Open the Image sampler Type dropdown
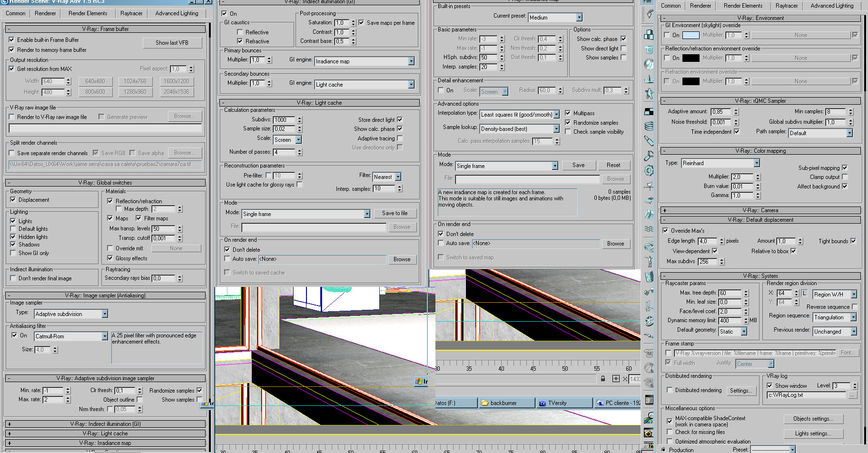The width and height of the screenshot is (868, 453). 71,314
